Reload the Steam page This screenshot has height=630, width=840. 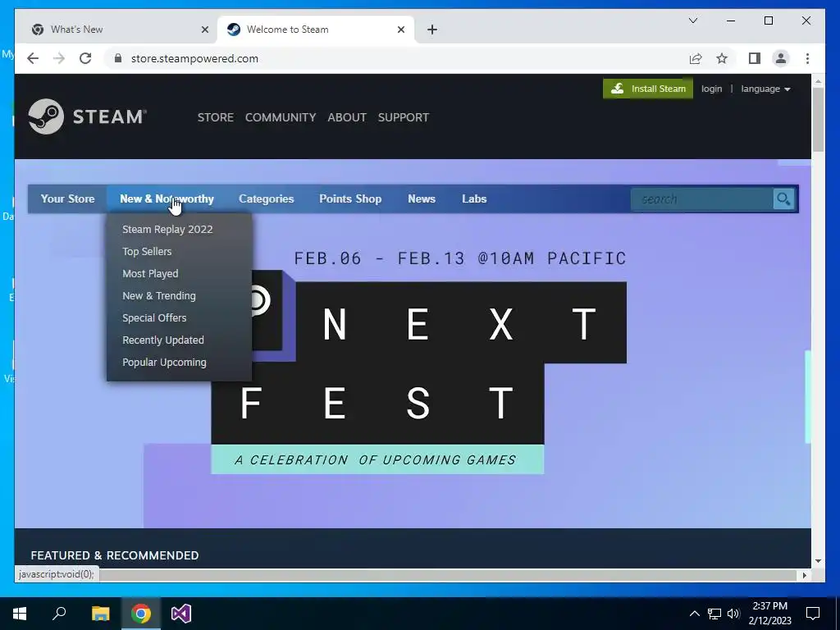click(x=85, y=58)
